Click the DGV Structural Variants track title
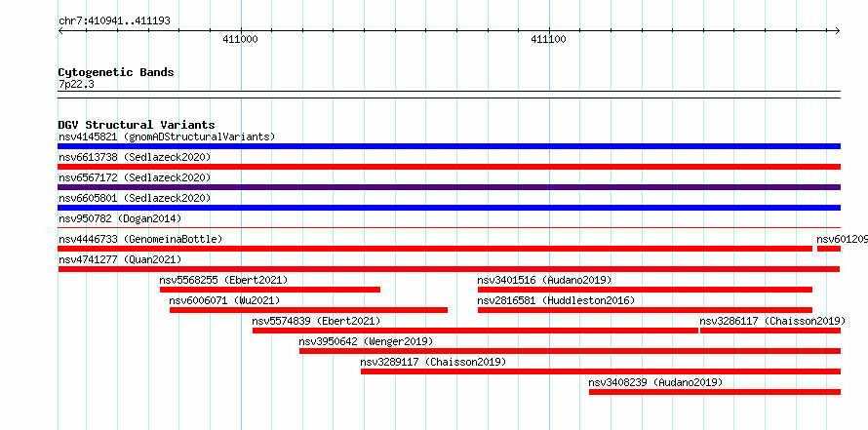 pos(137,125)
